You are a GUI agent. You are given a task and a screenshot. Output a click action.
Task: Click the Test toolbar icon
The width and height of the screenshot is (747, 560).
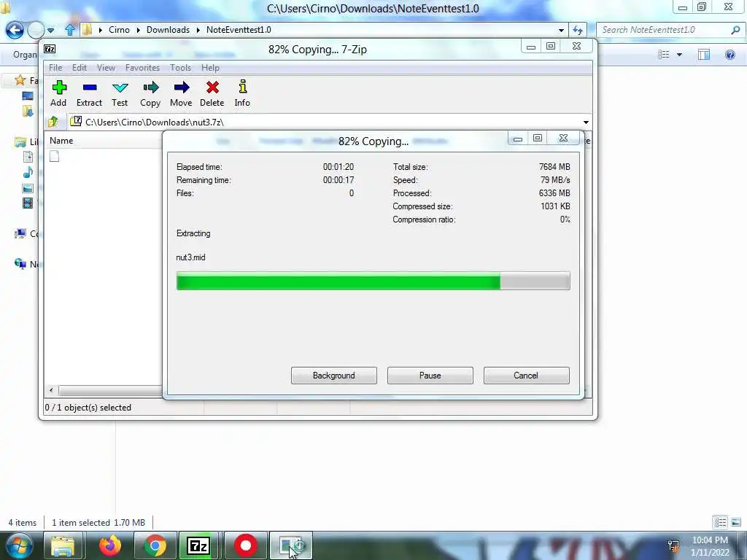pos(120,87)
